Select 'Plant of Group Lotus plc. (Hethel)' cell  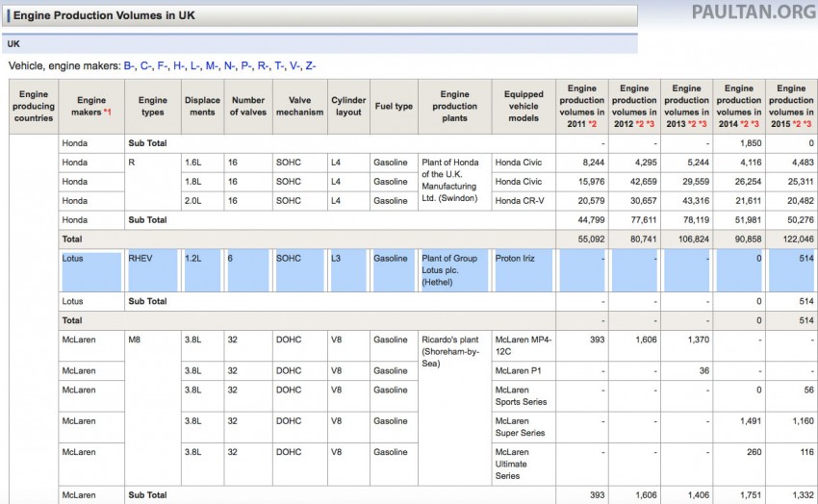pos(455,270)
